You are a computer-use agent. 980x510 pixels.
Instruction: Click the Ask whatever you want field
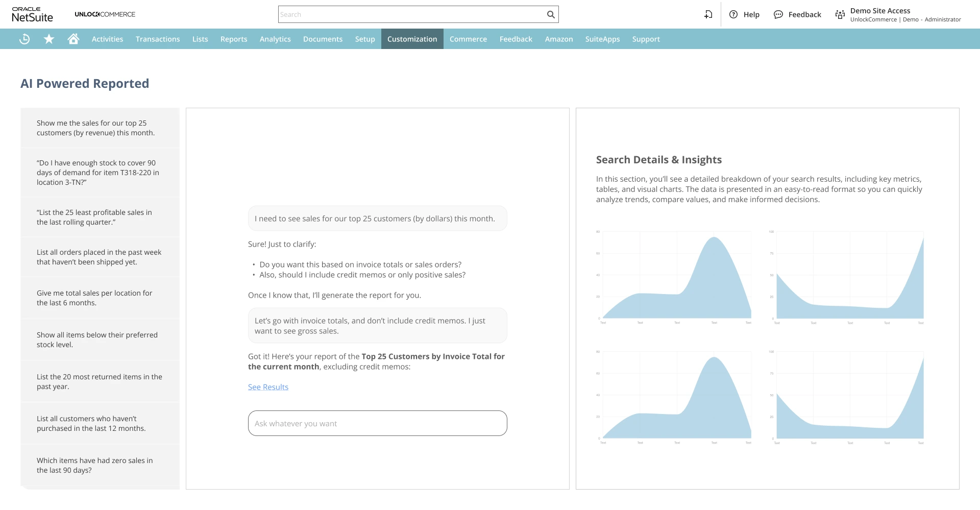[377, 424]
